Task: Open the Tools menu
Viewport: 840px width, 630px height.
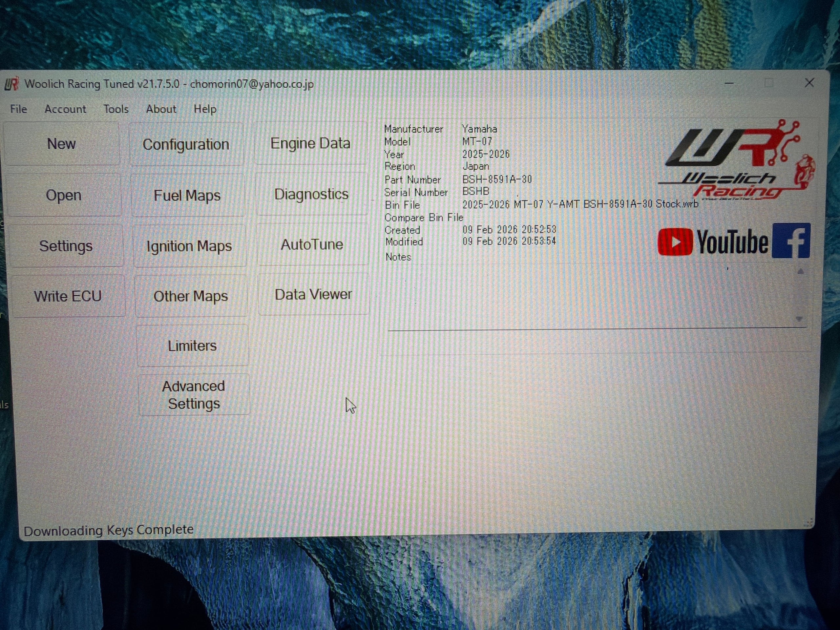Action: (116, 109)
